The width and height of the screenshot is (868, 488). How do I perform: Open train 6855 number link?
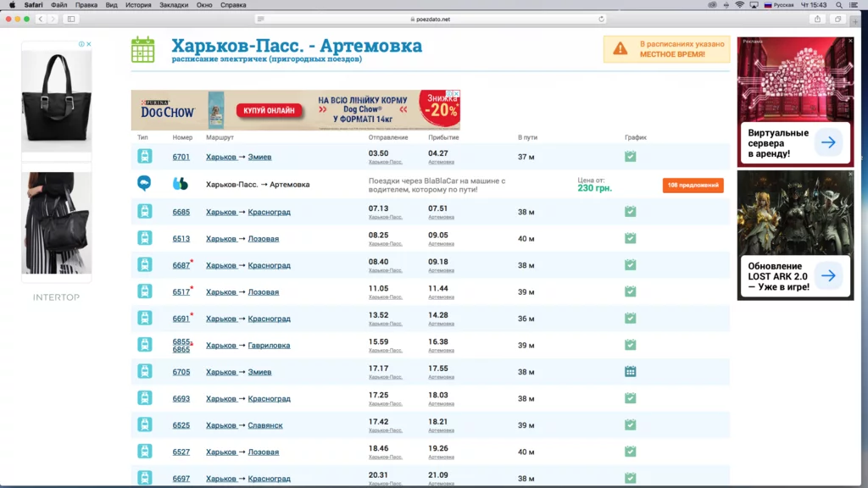click(x=181, y=342)
